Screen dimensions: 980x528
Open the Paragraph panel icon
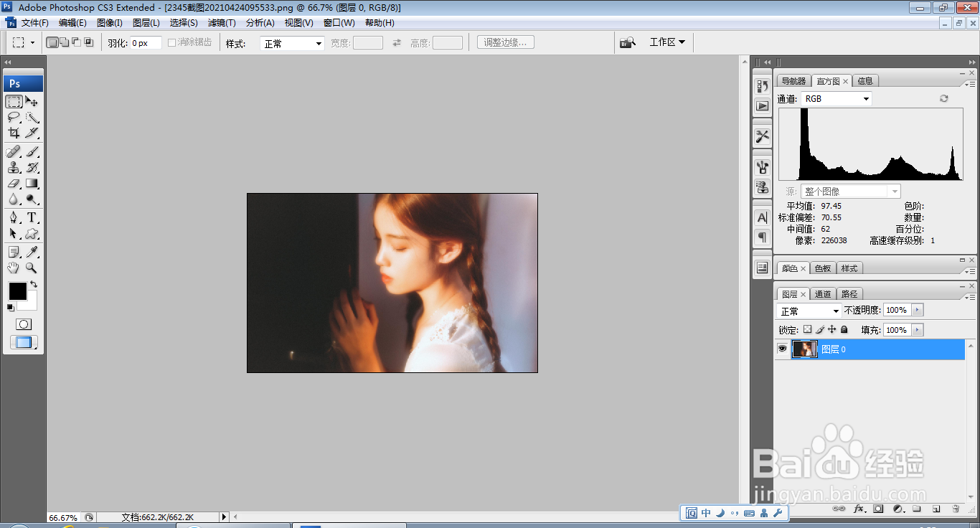(x=762, y=237)
